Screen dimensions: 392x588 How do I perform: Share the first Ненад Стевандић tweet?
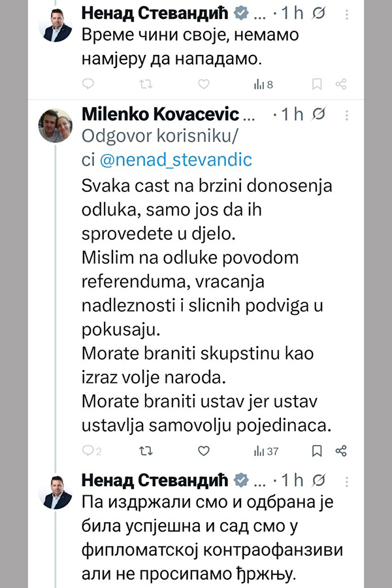[340, 84]
